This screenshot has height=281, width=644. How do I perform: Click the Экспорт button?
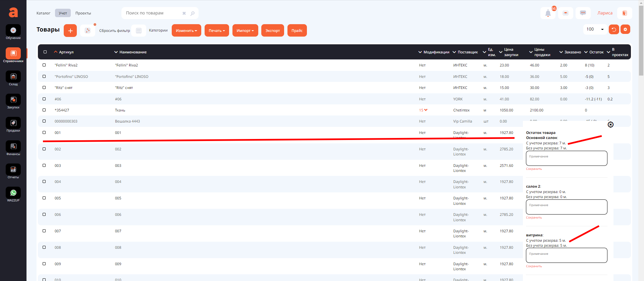[x=272, y=31]
